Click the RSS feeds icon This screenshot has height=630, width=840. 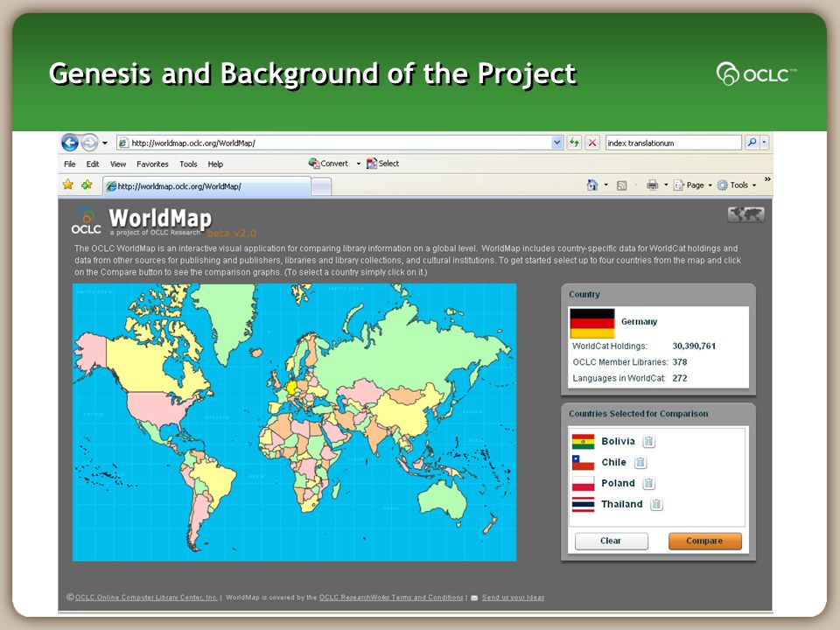pos(621,185)
